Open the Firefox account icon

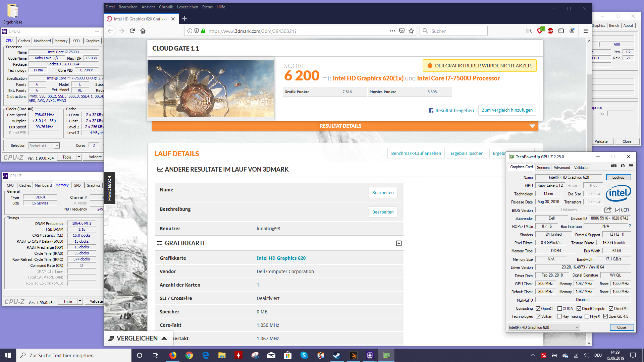tap(572, 31)
